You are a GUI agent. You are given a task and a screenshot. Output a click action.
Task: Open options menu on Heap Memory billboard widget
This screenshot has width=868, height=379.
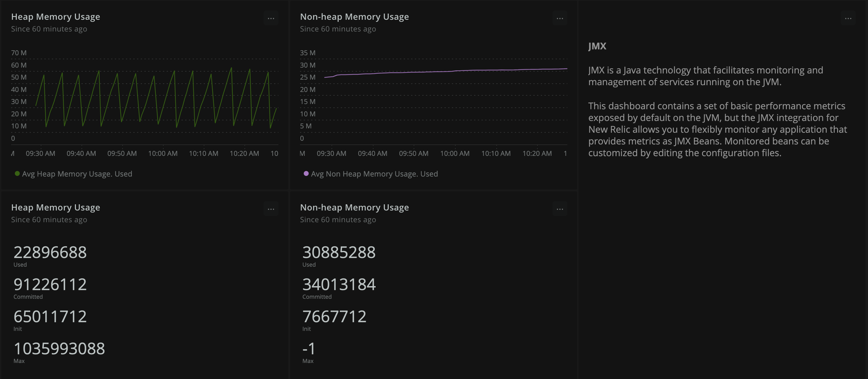[x=271, y=209]
